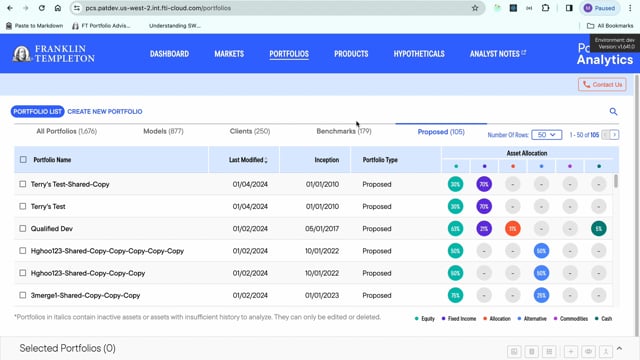Click the merge person icon in Selected Portfolios bar
The width and height of the screenshot is (640, 360).
tap(606, 351)
